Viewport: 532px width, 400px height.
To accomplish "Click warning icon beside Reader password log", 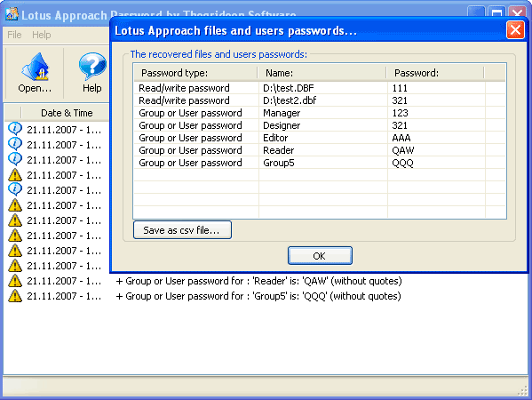I will tap(15, 281).
